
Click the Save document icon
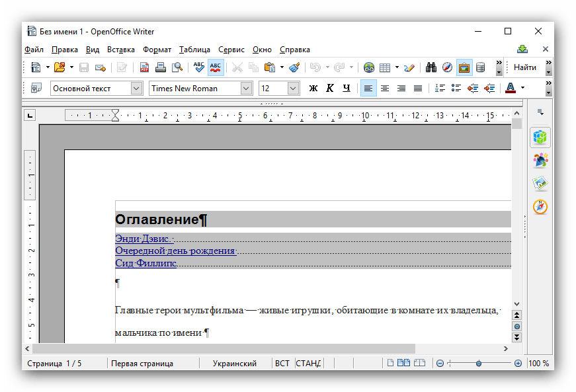tap(84, 67)
